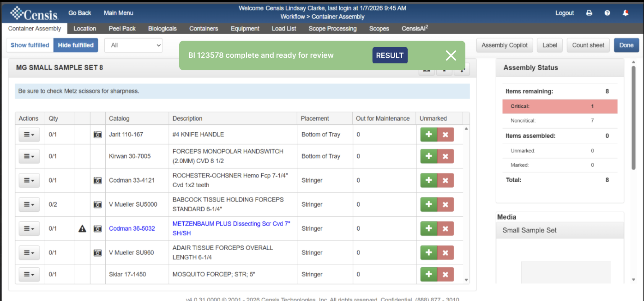
Task: Click the Censis logo
Action: [x=34, y=13]
